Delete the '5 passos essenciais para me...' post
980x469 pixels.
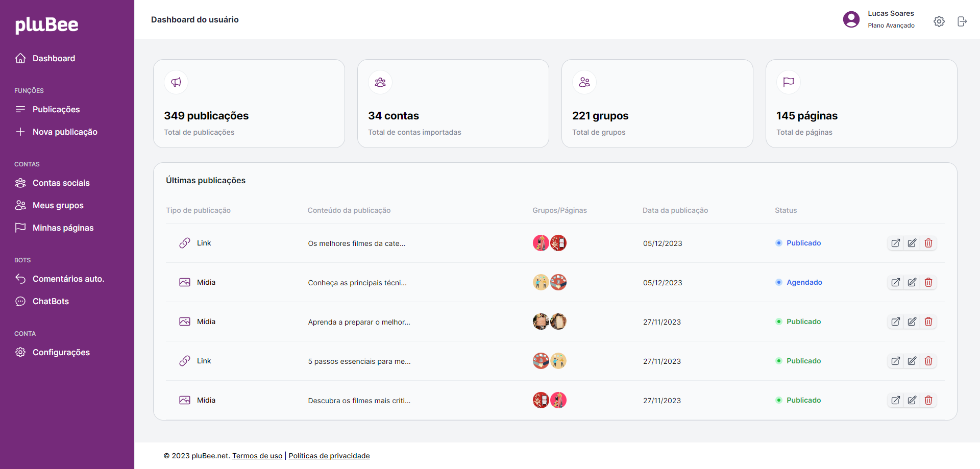click(928, 361)
